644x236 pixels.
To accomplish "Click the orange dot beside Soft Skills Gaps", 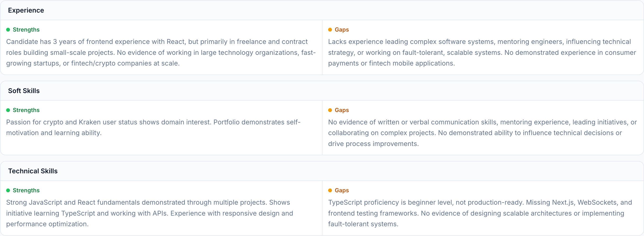I will [x=330, y=110].
